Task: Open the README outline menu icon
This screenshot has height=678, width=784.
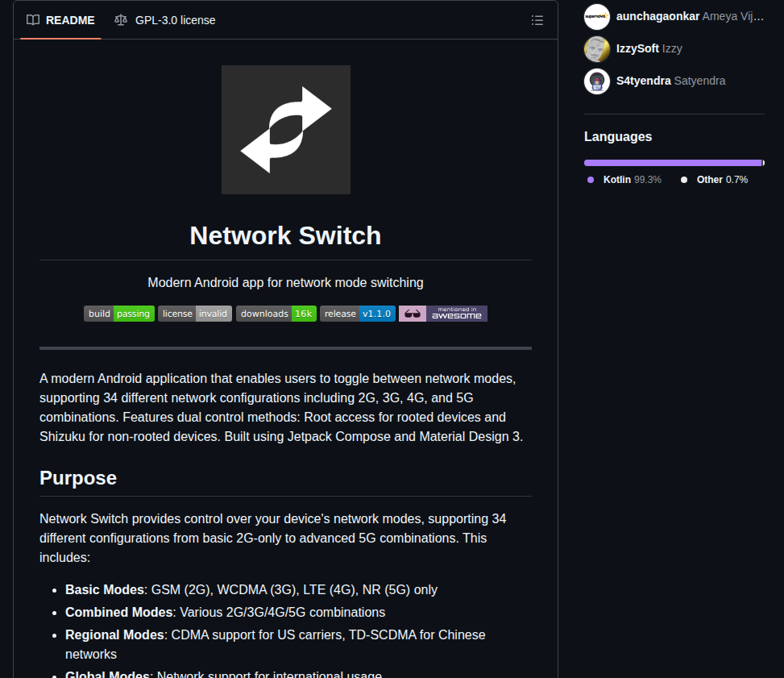Action: (x=537, y=20)
